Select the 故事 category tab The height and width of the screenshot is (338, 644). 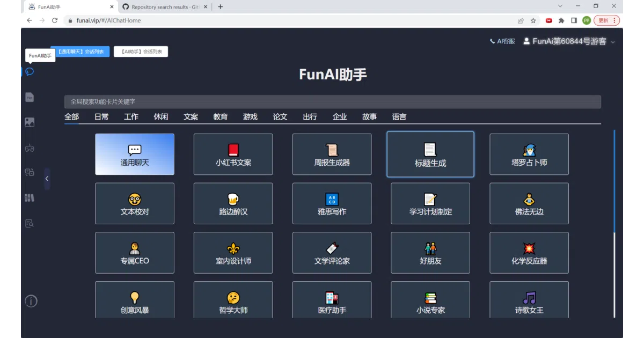click(x=369, y=116)
